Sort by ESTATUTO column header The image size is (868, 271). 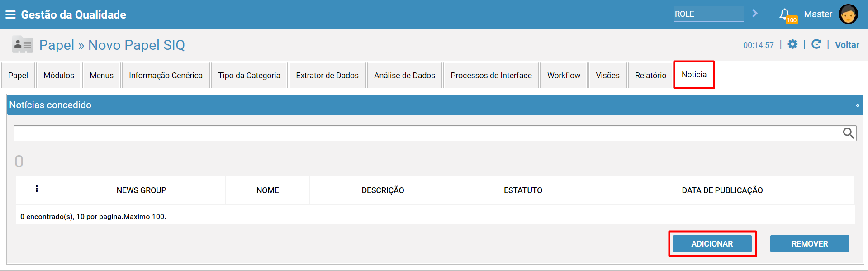click(x=523, y=190)
